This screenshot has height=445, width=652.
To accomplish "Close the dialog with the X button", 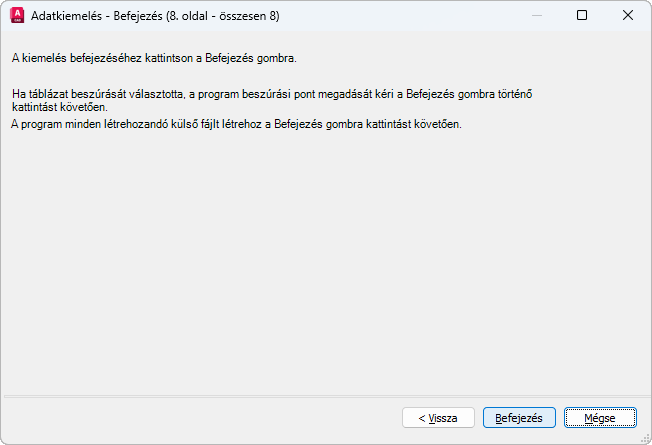I will tap(627, 16).
